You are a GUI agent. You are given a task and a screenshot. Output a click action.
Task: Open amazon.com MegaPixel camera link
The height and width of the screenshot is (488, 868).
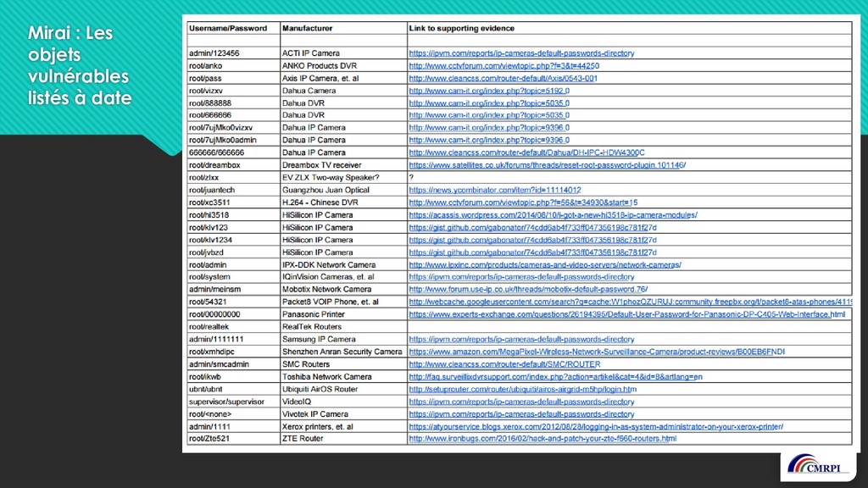click(x=597, y=352)
